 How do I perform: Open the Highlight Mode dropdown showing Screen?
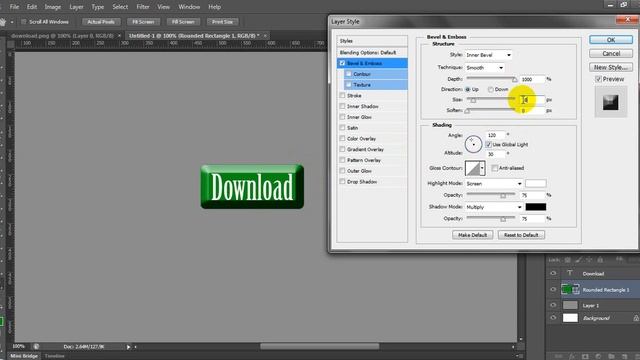click(x=494, y=184)
